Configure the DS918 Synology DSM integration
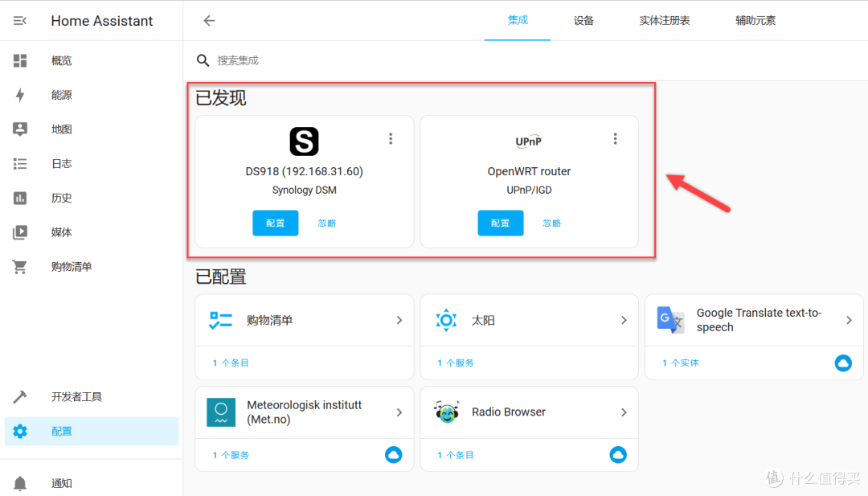 275,223
